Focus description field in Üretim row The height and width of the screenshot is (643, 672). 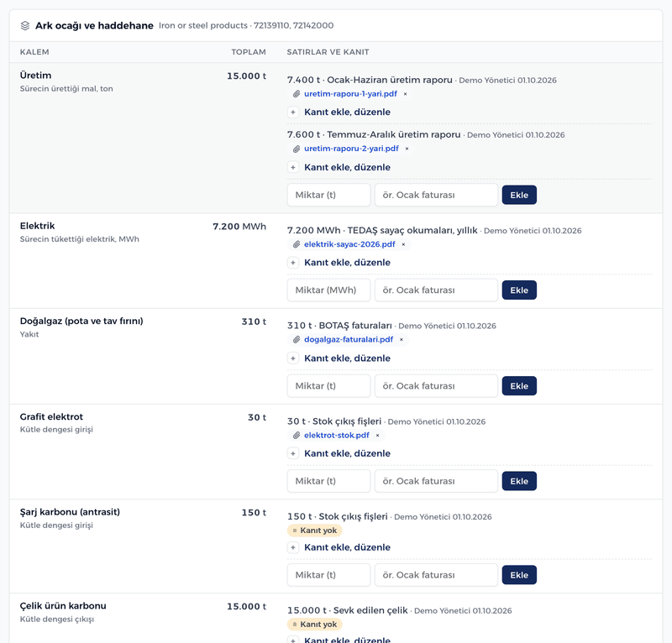coord(436,195)
